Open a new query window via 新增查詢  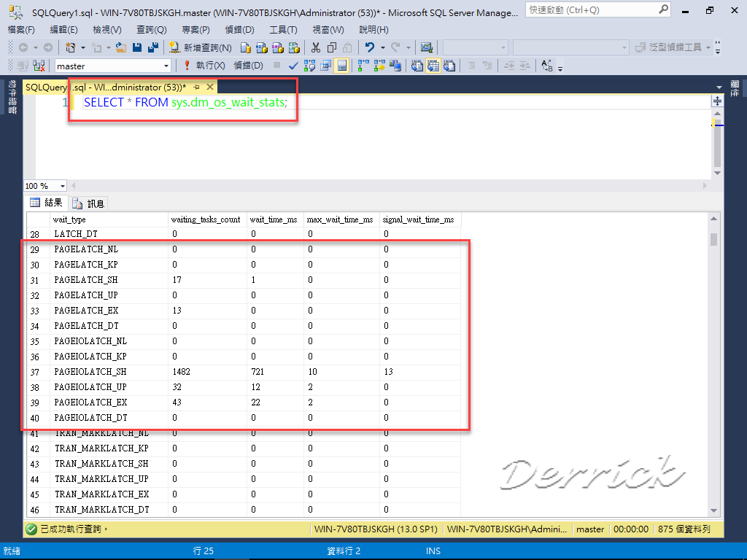point(201,49)
